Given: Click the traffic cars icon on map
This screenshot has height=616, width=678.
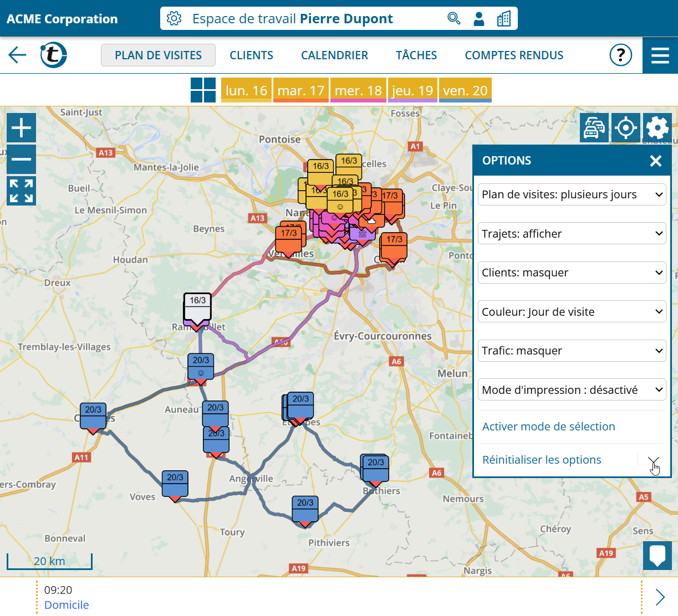Looking at the screenshot, I should pyautogui.click(x=594, y=128).
